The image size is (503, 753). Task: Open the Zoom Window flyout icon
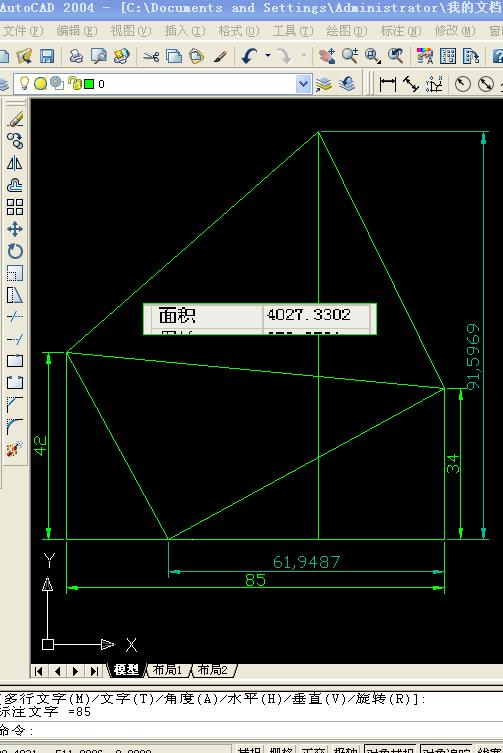coord(373,56)
